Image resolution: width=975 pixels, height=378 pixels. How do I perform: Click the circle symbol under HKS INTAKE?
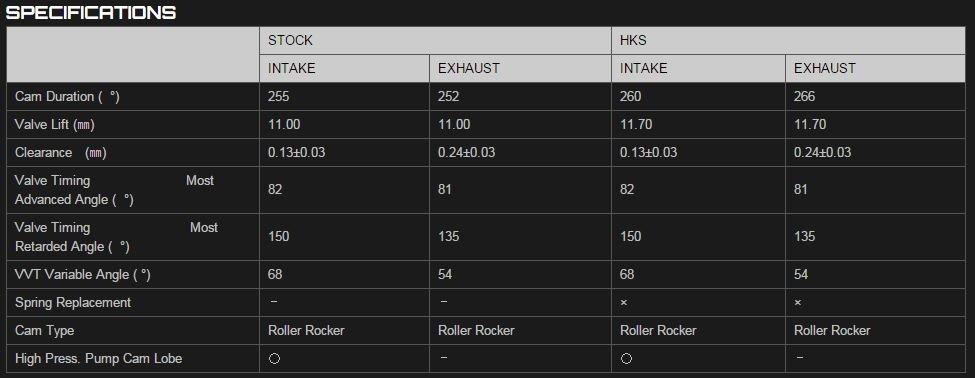[x=626, y=359]
